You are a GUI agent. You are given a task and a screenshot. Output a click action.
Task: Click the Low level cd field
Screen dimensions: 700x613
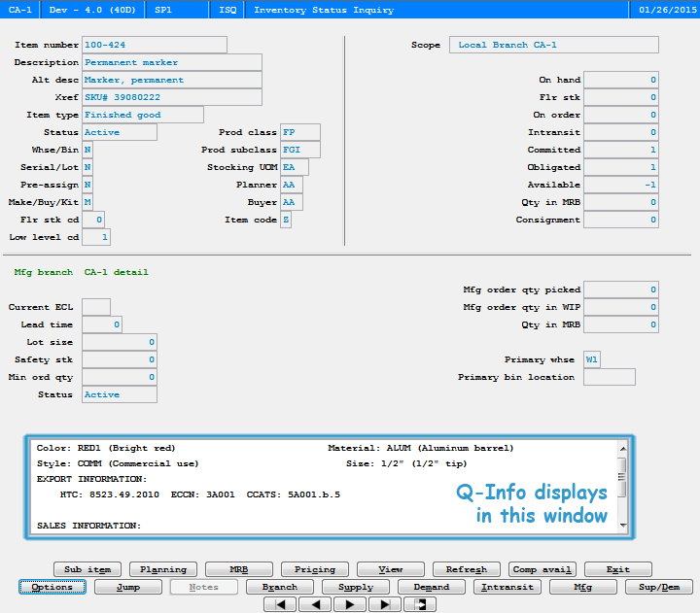click(96, 237)
